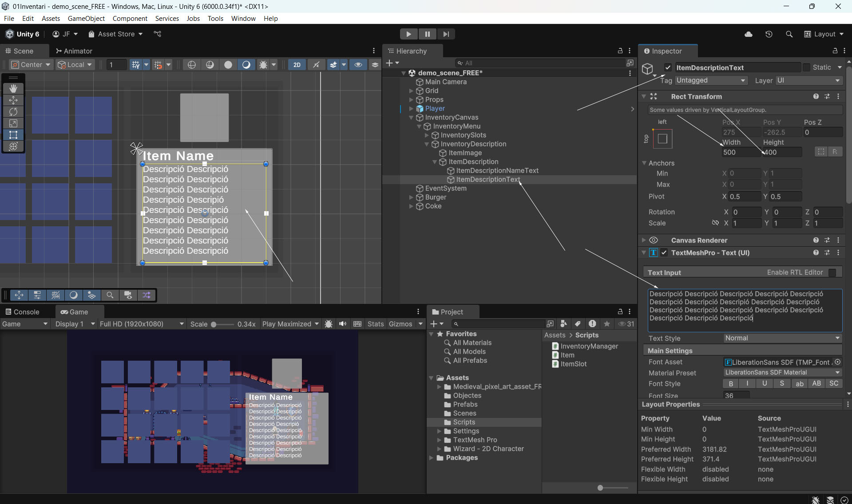Select the Rect tool in Scene toolbar

(x=13, y=135)
